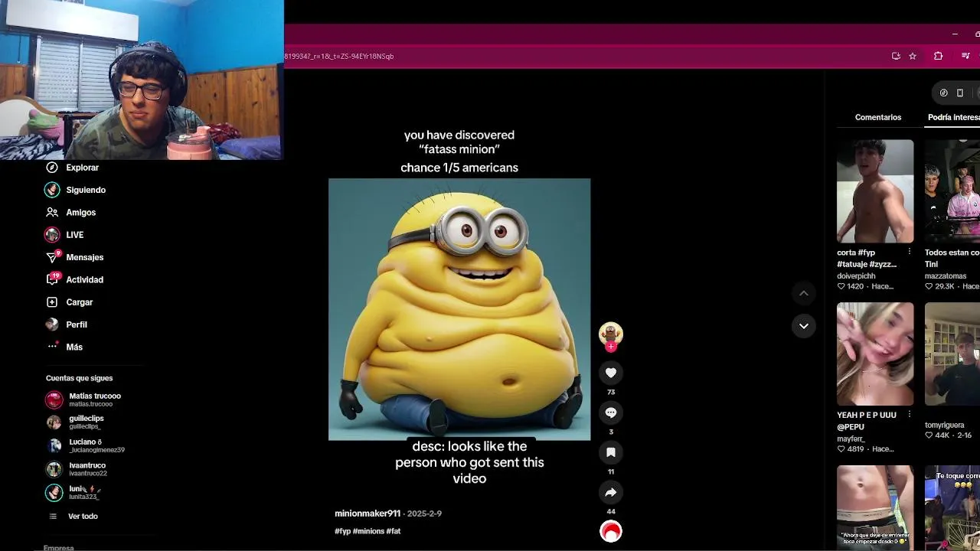Open the spinning sound disc icon

pyautogui.click(x=611, y=531)
